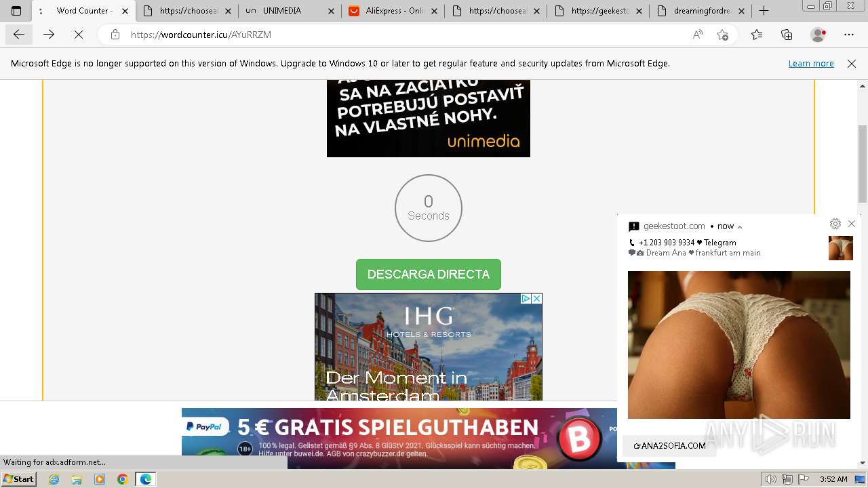Open a new browser tab
The height and width of the screenshot is (488, 868).
click(x=764, y=11)
